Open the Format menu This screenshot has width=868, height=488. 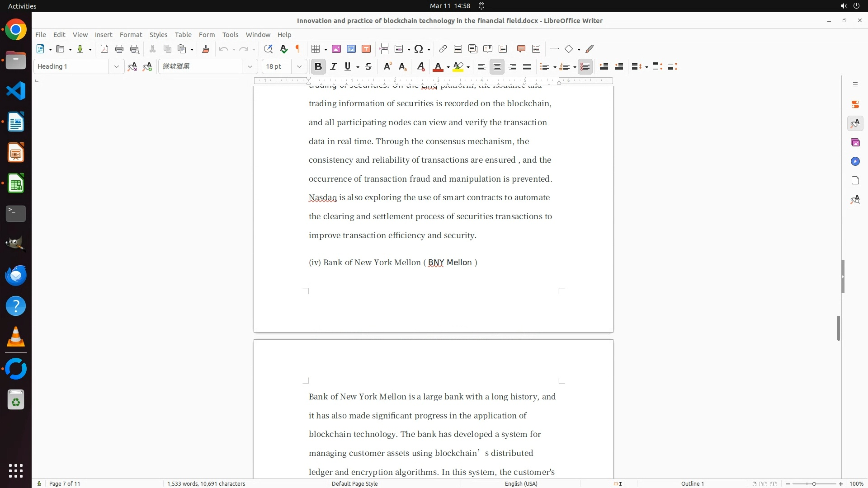click(x=131, y=34)
